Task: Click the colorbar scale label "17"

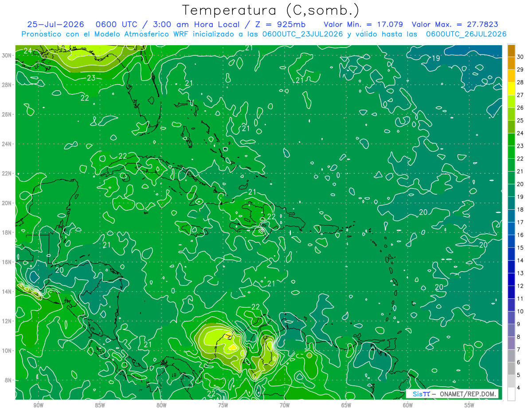Action: (x=520, y=222)
